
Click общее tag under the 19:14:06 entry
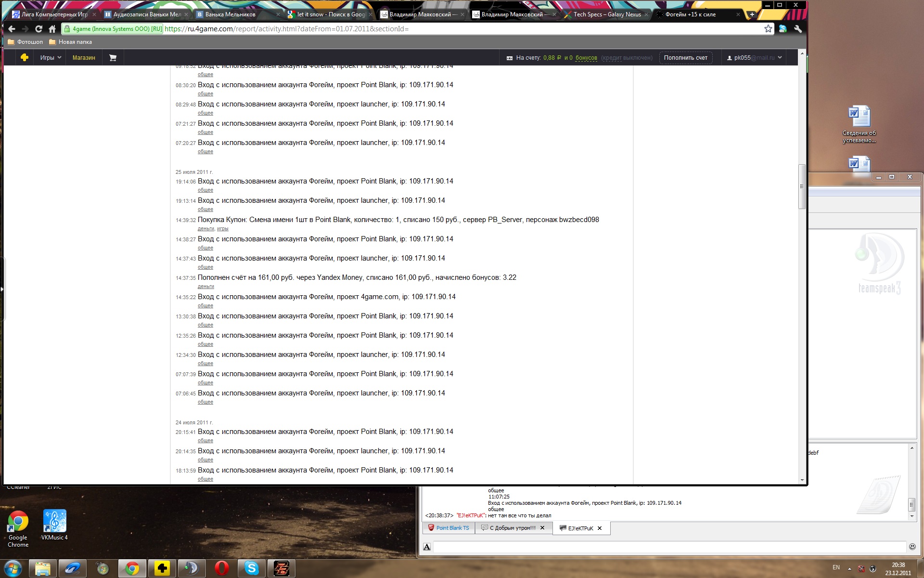pyautogui.click(x=205, y=190)
